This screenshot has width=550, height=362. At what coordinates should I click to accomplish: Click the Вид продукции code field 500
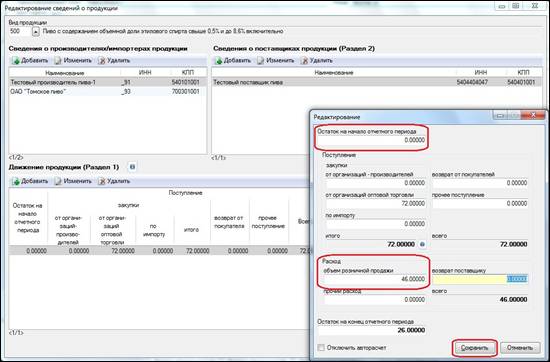(20, 31)
